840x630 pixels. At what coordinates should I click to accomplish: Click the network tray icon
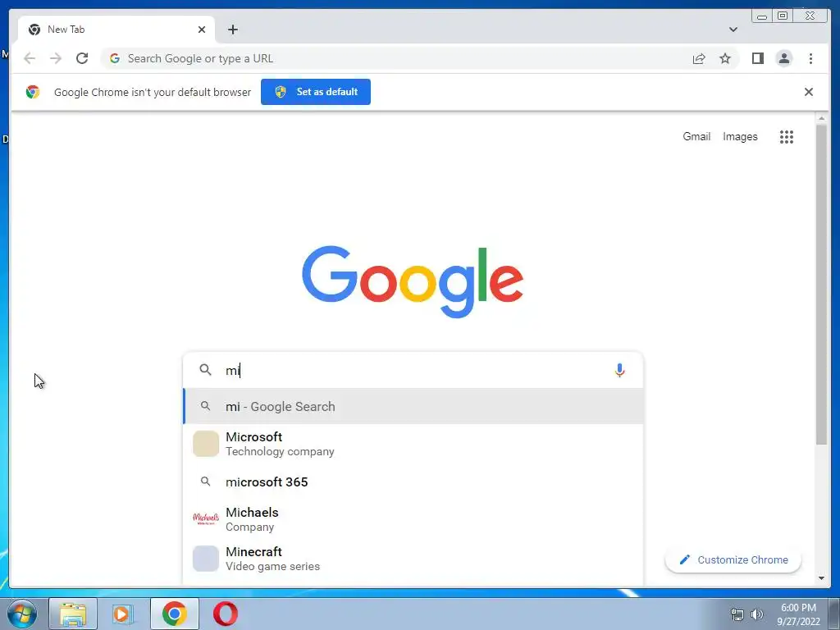pos(737,614)
